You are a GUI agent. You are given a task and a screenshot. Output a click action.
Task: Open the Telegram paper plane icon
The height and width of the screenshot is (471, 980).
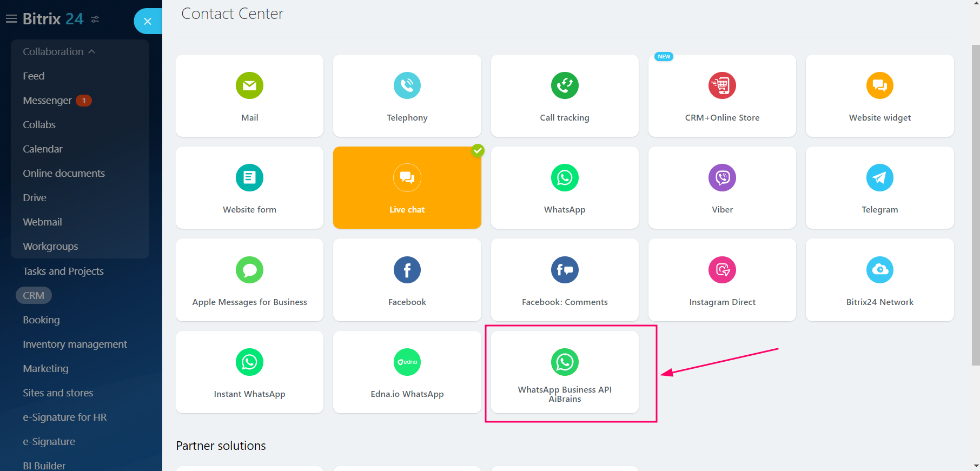tap(879, 177)
